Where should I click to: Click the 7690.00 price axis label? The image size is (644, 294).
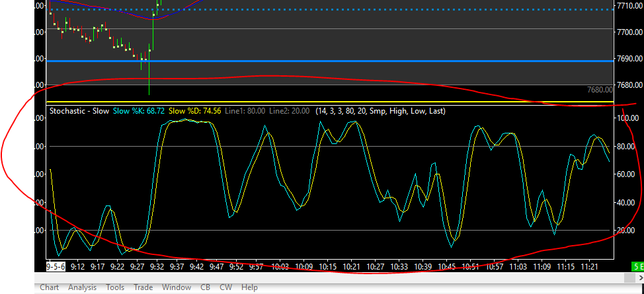point(629,59)
